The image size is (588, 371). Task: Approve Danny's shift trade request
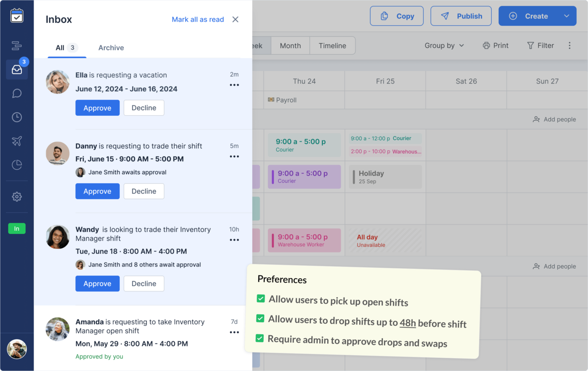tap(97, 191)
